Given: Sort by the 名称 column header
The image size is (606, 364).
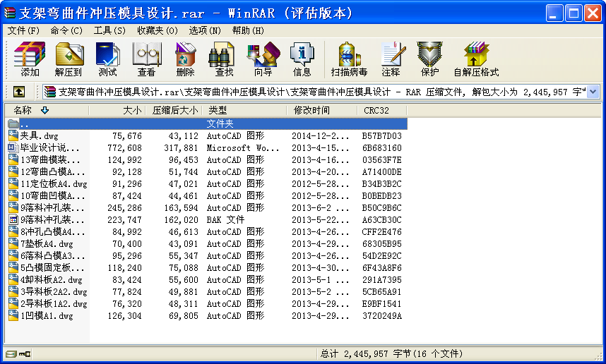Looking at the screenshot, I should [47, 110].
